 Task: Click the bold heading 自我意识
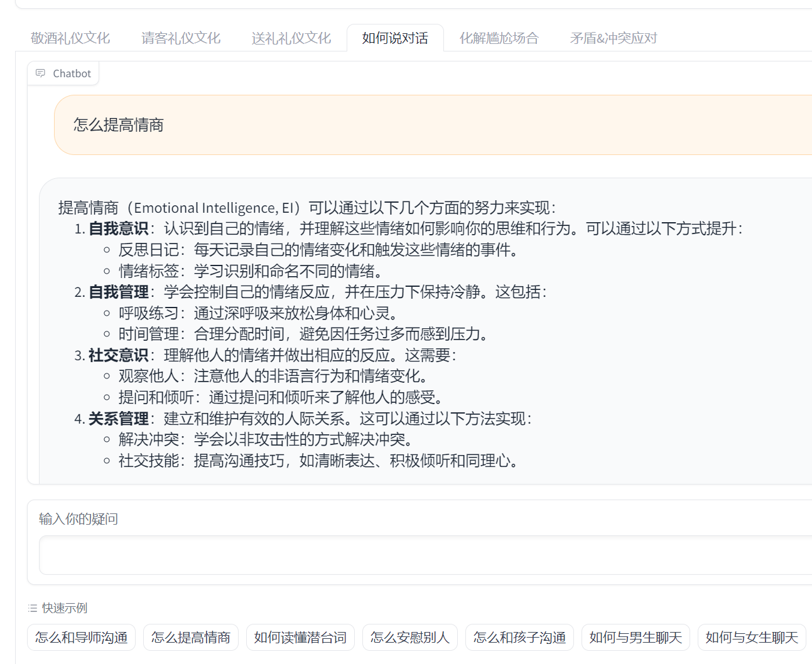pyautogui.click(x=119, y=228)
